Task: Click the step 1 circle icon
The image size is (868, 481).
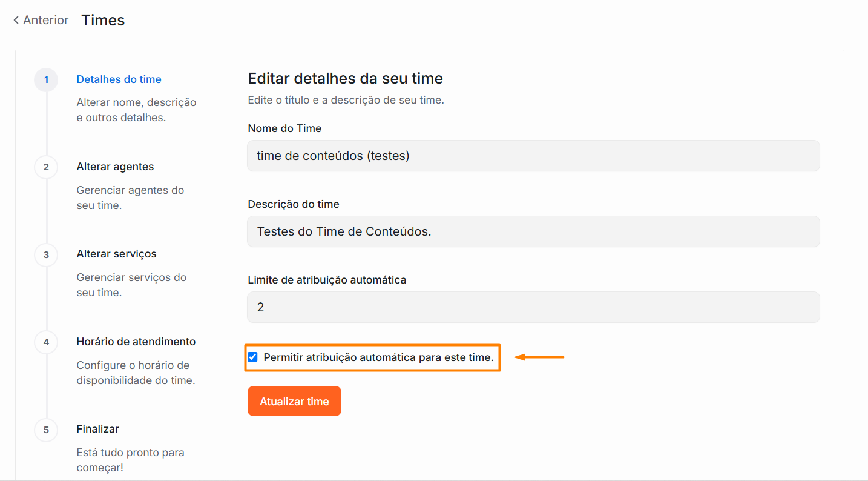Action: click(x=46, y=80)
